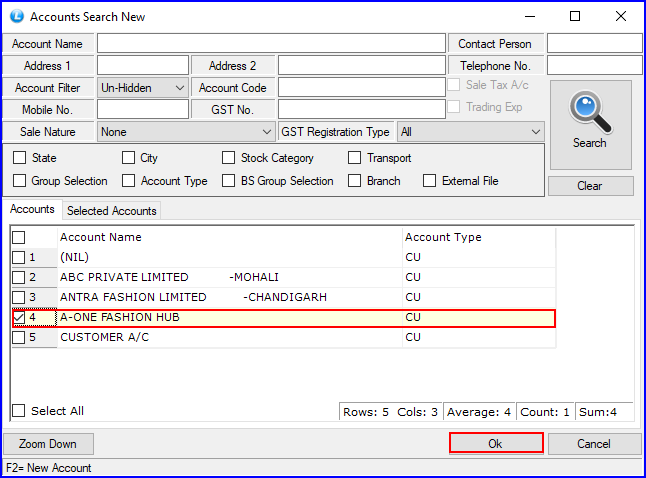
Task: Select the Accounts tab
Action: click(32, 210)
